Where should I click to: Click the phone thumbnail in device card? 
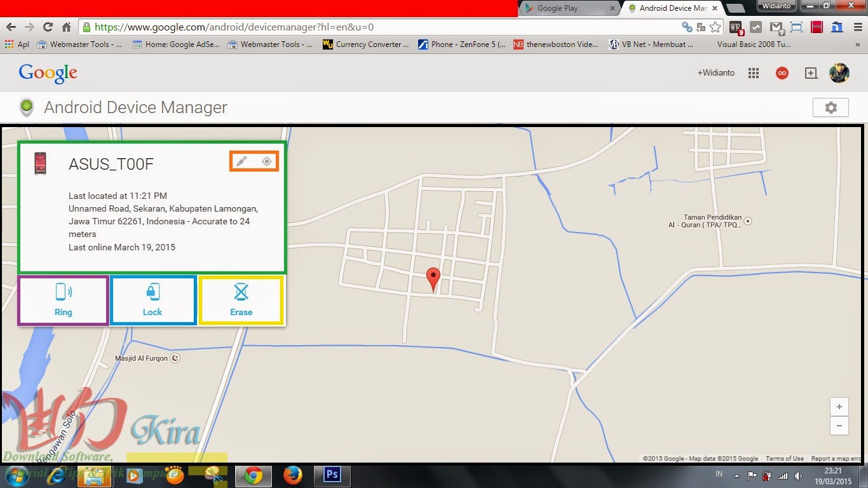coord(40,163)
